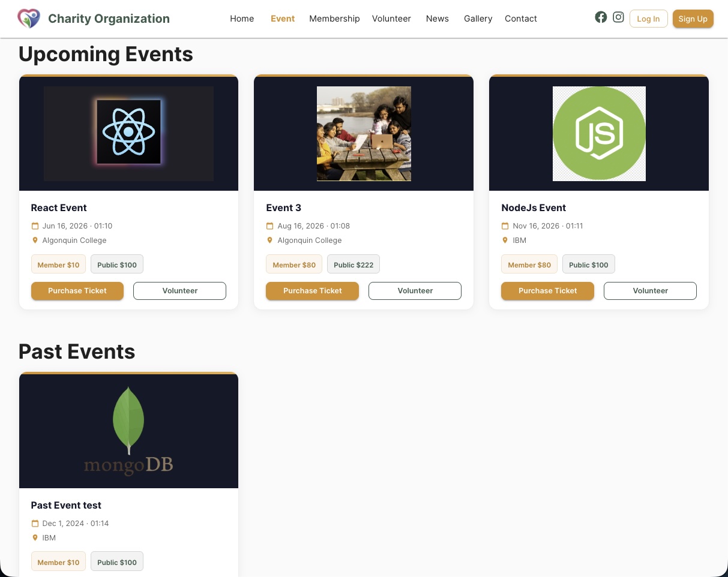Click the Charity Organization title text
728x577 pixels.
(109, 19)
